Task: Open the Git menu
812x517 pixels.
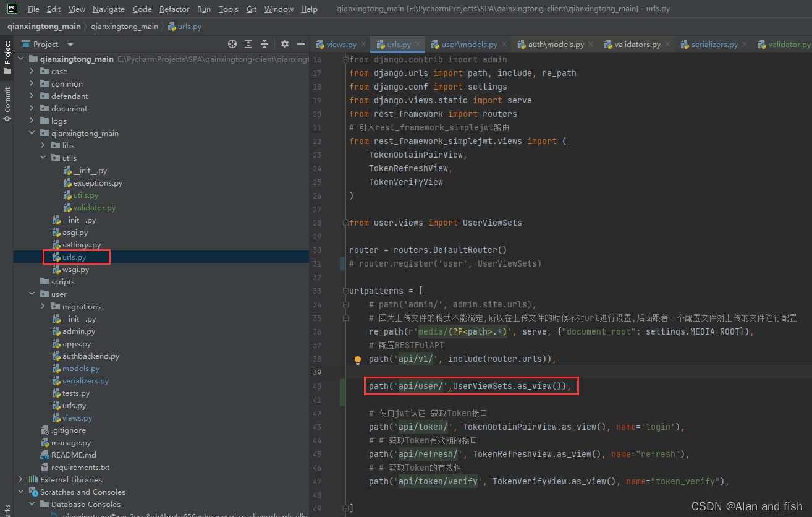Action: click(x=252, y=9)
